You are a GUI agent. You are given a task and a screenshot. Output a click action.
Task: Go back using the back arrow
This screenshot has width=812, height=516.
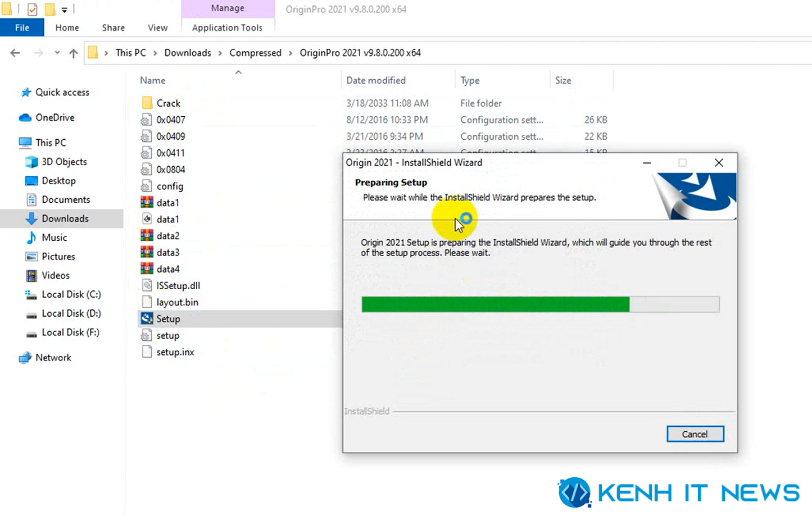point(15,53)
